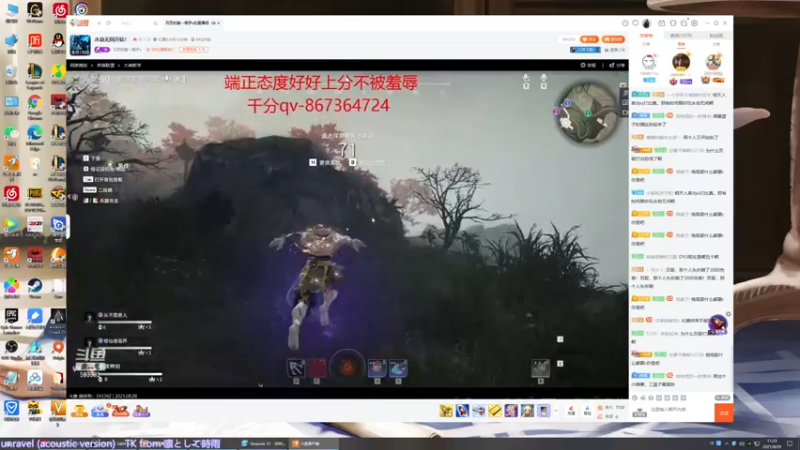Open the settings gear in the title bar

[694, 23]
